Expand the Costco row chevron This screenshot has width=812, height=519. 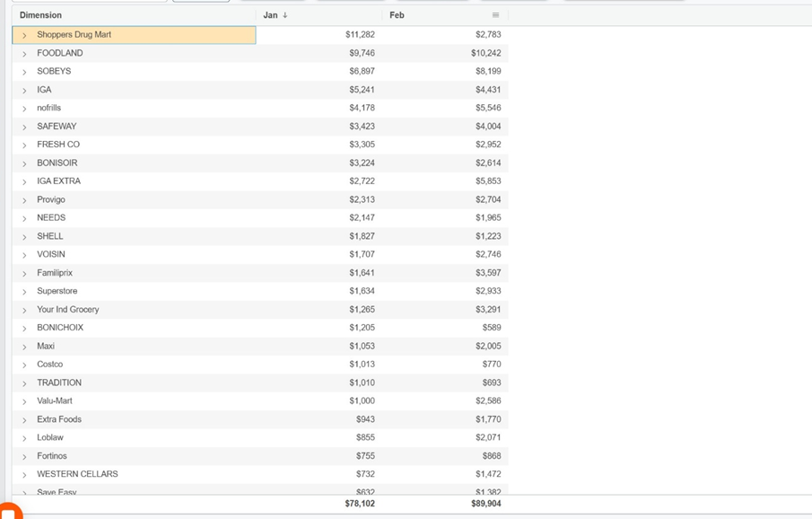[24, 365]
